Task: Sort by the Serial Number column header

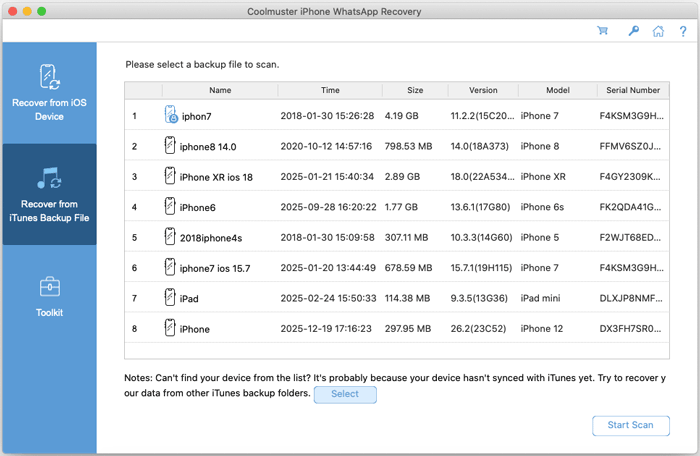Action: point(633,90)
